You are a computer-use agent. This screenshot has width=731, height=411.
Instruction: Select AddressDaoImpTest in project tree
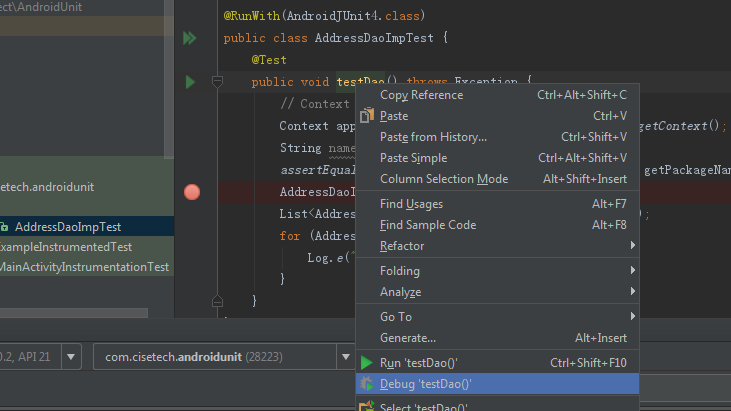pyautogui.click(x=68, y=227)
